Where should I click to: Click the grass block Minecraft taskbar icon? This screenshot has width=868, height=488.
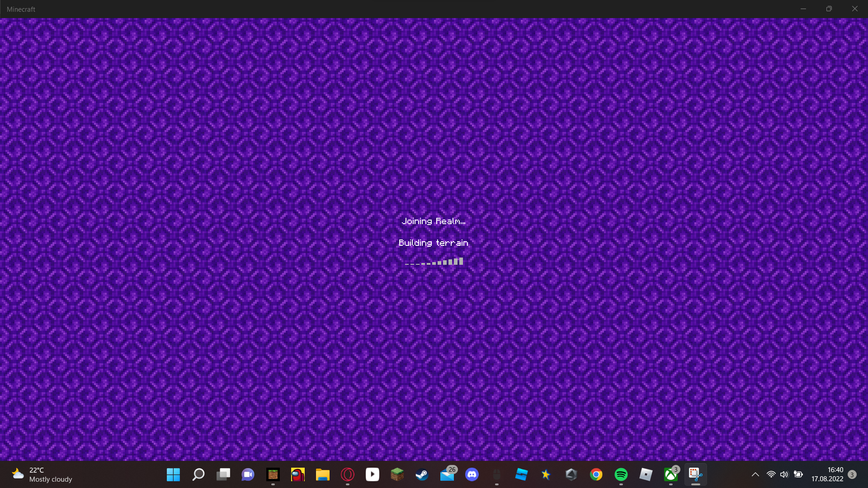tap(397, 474)
